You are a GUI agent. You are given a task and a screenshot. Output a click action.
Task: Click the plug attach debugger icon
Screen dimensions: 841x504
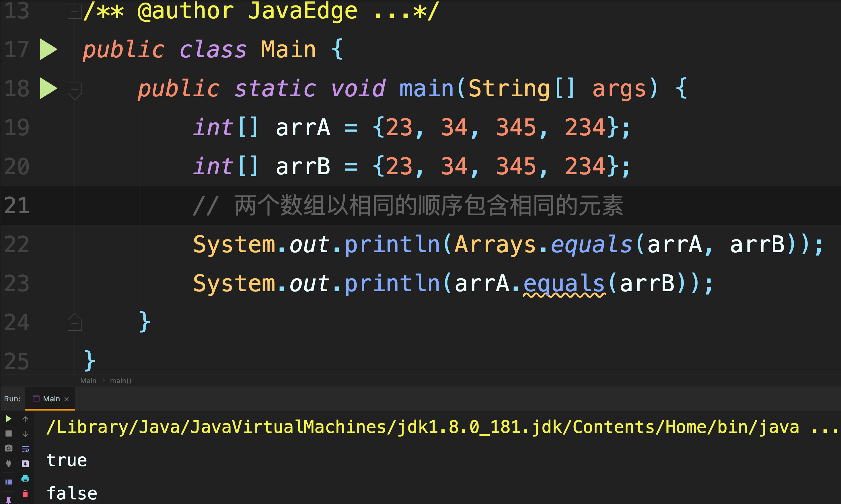(9, 463)
